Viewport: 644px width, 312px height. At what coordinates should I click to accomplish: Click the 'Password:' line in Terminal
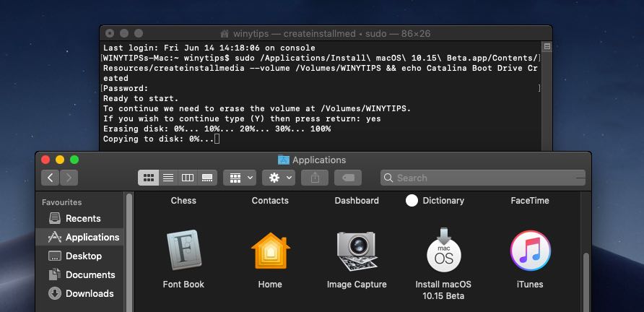pos(126,88)
